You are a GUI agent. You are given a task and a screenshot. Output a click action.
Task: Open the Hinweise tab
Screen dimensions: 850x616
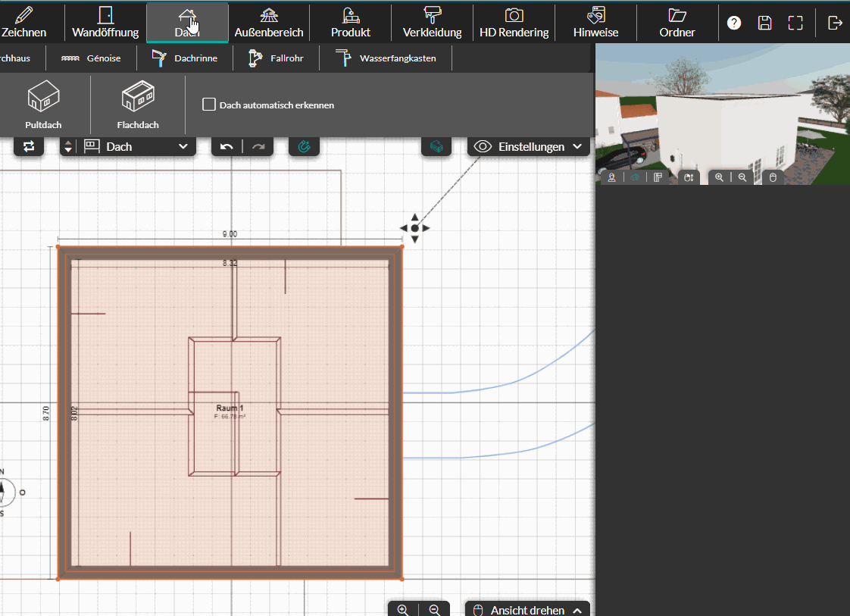pyautogui.click(x=595, y=23)
